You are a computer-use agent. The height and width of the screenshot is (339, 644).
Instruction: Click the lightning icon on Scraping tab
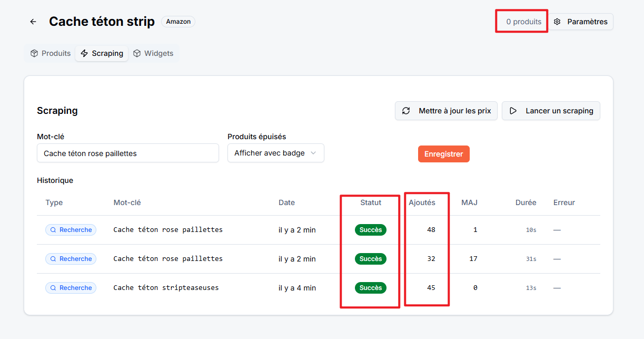[x=84, y=53]
